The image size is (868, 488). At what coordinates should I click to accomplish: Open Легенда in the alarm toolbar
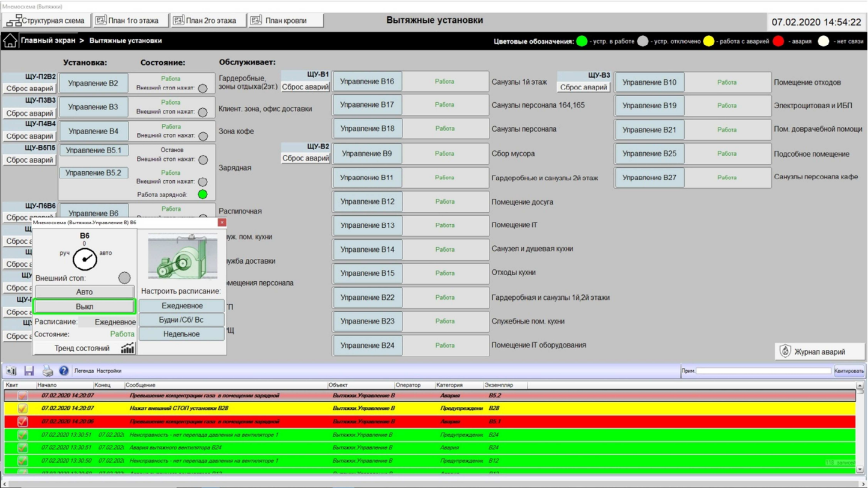(x=84, y=371)
